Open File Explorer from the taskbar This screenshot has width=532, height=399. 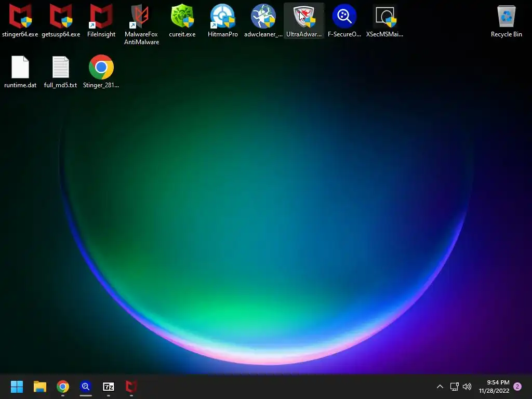point(39,387)
